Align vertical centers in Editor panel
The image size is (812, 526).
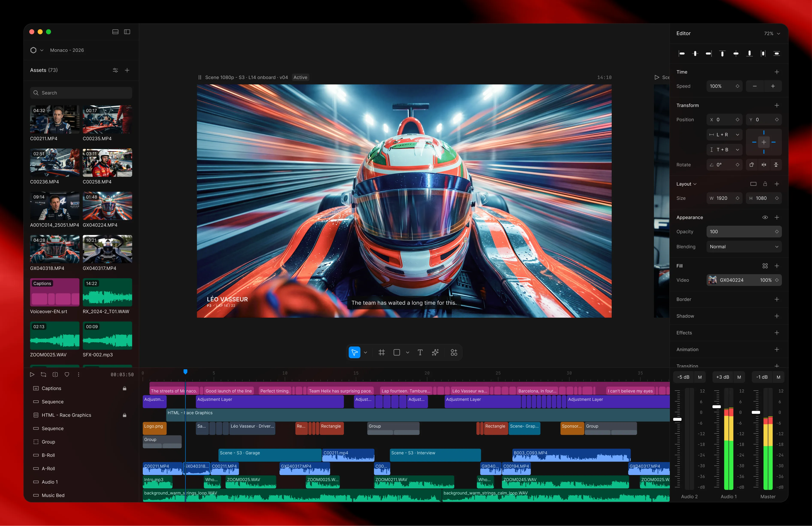[x=736, y=54]
